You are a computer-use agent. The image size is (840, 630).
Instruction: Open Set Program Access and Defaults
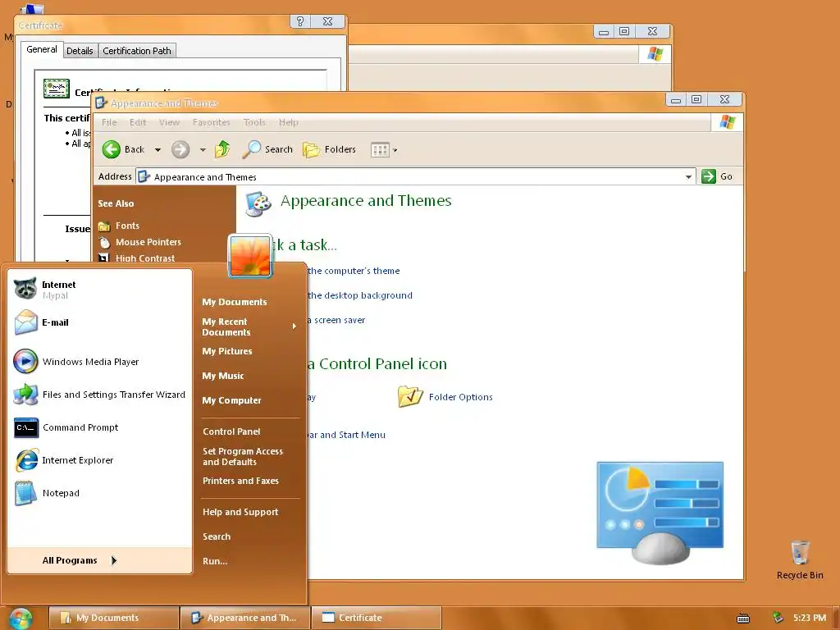coord(243,456)
